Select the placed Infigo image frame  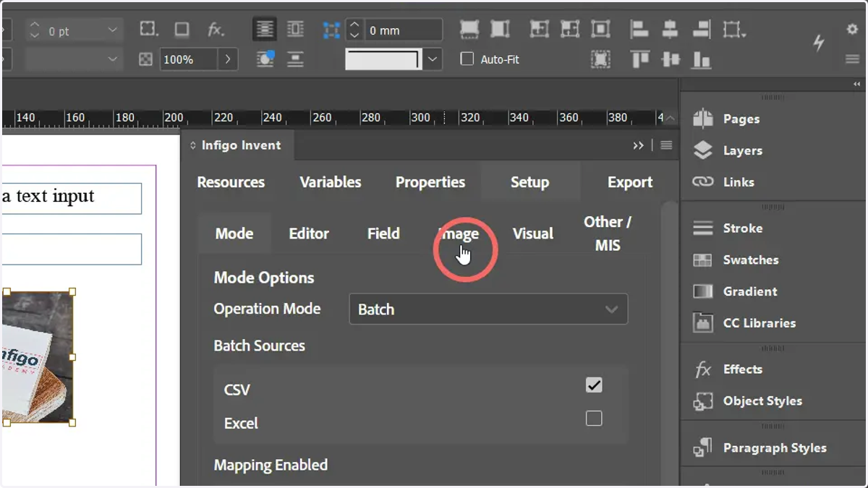(38, 357)
